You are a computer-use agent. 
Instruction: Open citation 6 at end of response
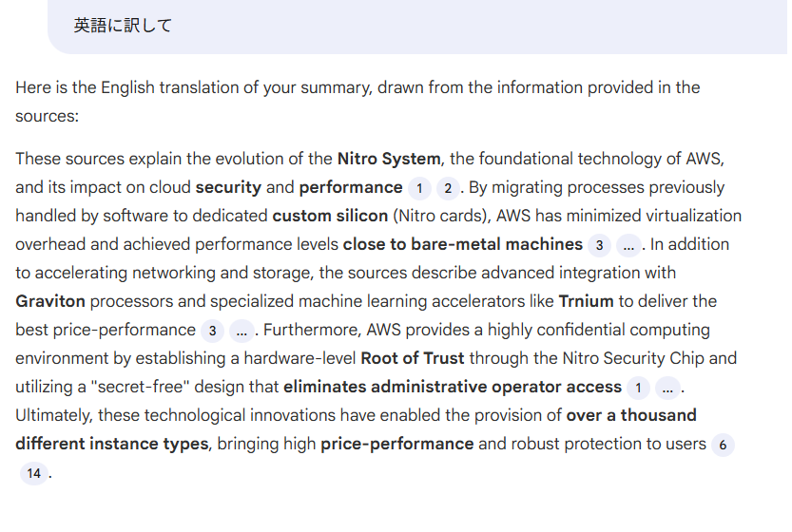(x=723, y=446)
